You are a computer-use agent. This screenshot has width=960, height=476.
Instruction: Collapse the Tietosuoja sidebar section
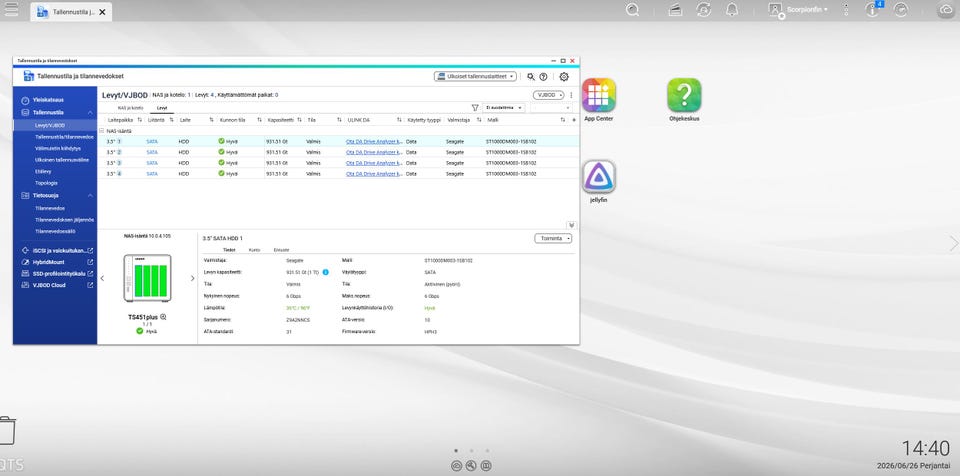point(90,195)
